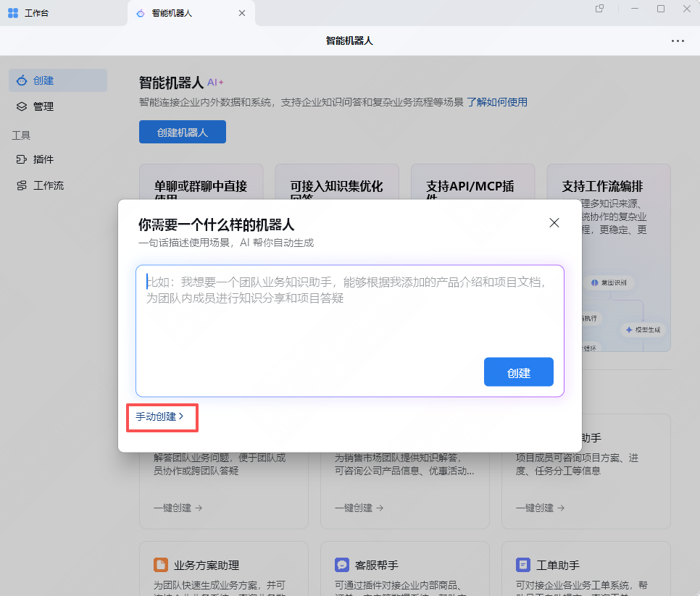Open the 支持工作流编排 feature card
700x596 pixels.
pos(609,258)
